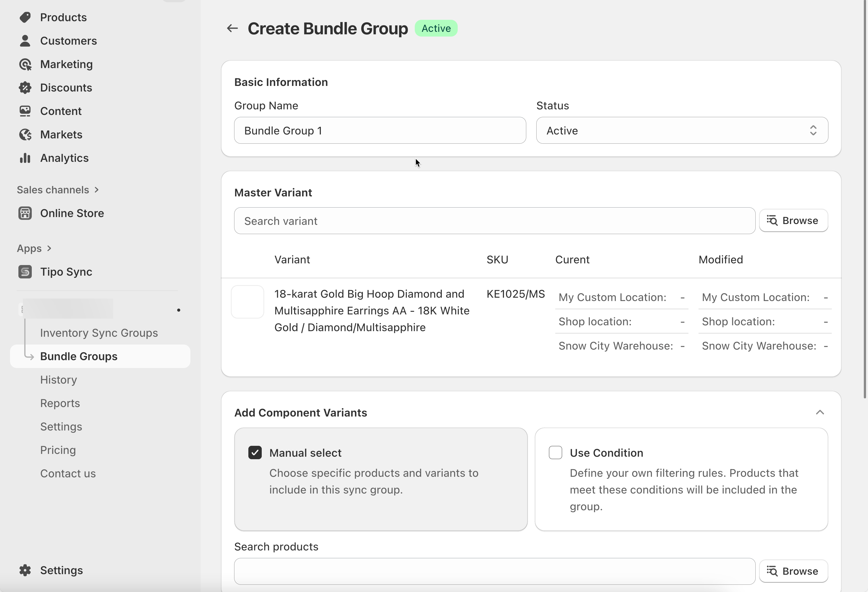Click the Analytics bar chart icon

click(x=25, y=158)
